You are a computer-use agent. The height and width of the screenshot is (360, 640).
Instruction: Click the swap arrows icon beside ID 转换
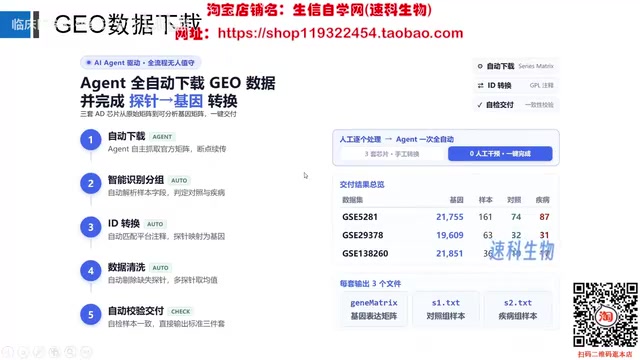pyautogui.click(x=480, y=85)
